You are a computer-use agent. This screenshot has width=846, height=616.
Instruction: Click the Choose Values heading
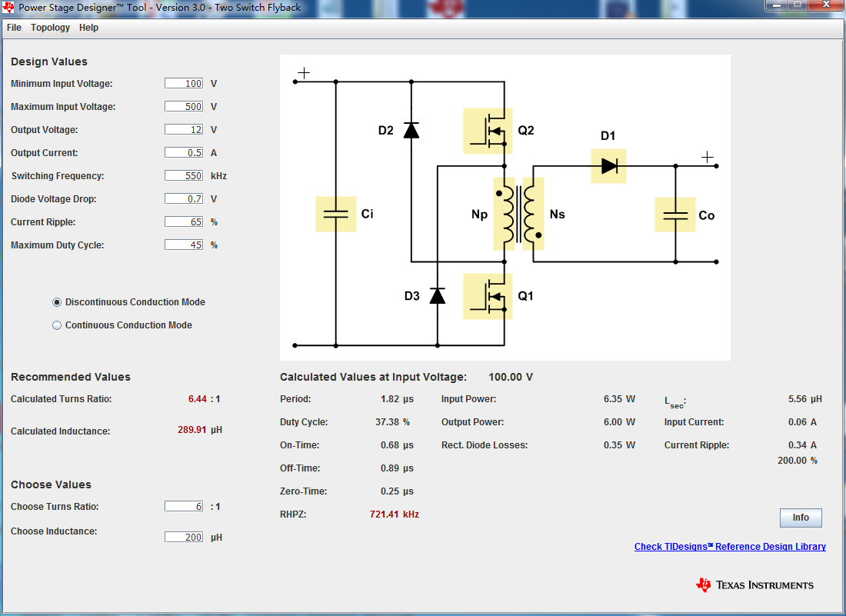point(52,484)
